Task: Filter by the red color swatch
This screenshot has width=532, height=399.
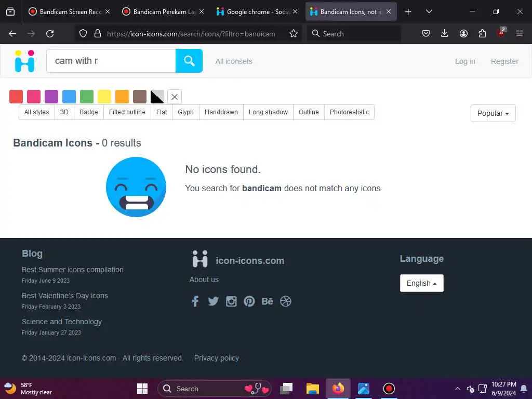Action: pos(16,97)
